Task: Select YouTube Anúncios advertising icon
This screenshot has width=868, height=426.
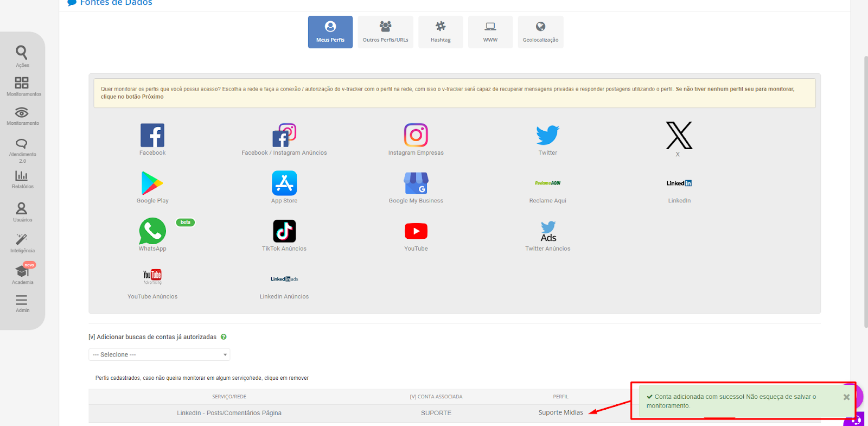Action: [152, 277]
